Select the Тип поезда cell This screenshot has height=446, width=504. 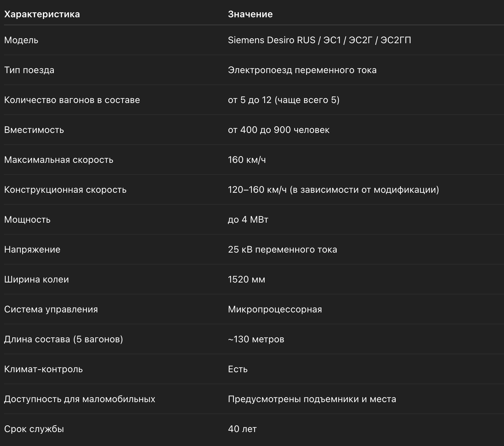(29, 70)
